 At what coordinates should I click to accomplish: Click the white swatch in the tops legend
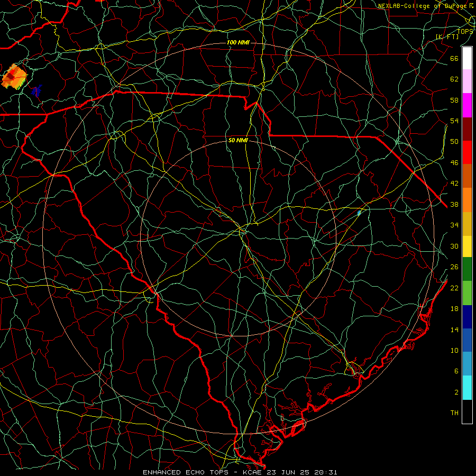(467, 58)
